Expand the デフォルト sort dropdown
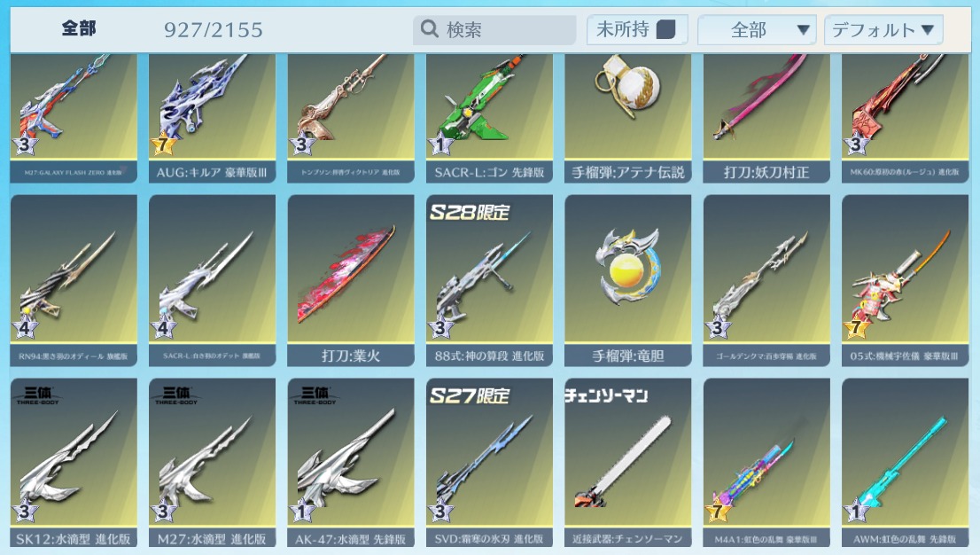 883,29
